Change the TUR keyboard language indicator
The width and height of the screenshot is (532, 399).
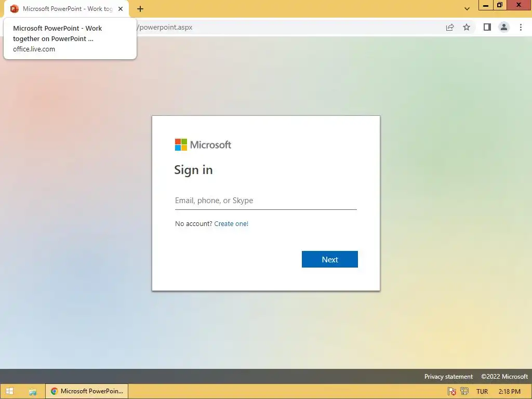[482, 392]
